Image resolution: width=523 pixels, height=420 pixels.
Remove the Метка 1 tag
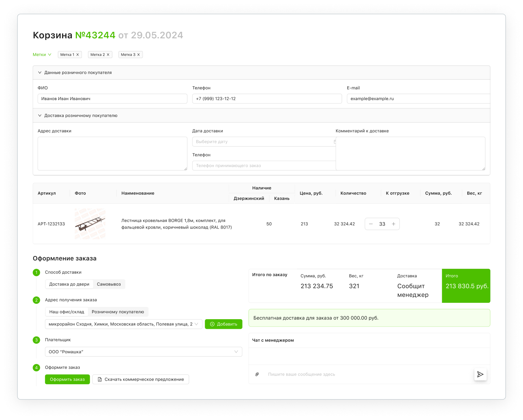coord(78,55)
